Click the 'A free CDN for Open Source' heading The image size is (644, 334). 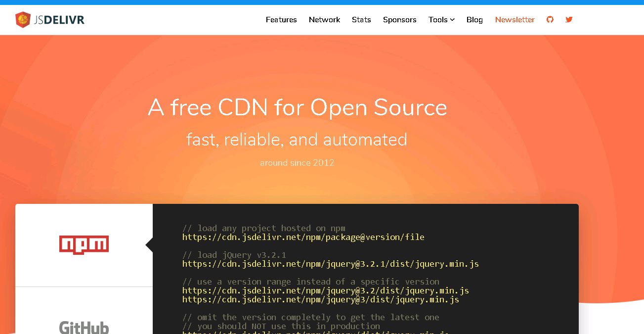coord(298,107)
